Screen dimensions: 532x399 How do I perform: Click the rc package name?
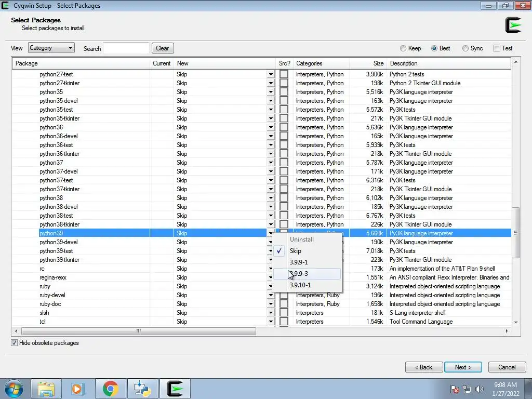42,269
